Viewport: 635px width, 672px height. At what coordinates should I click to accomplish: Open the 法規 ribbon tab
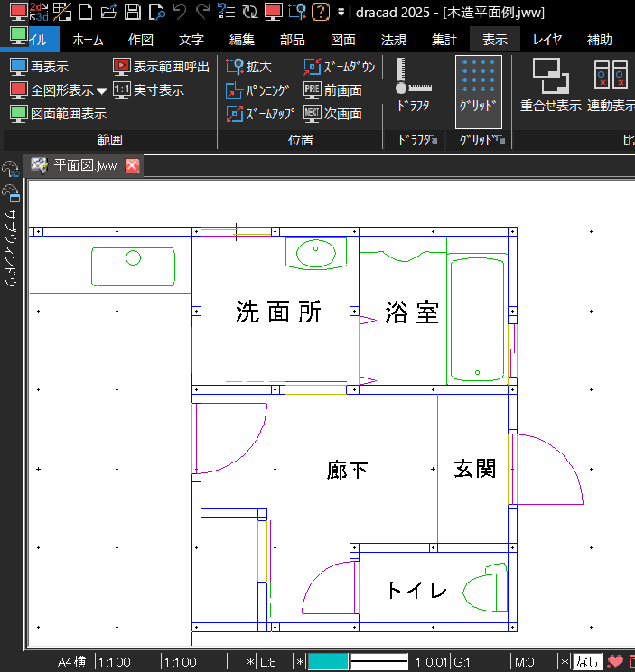click(393, 40)
